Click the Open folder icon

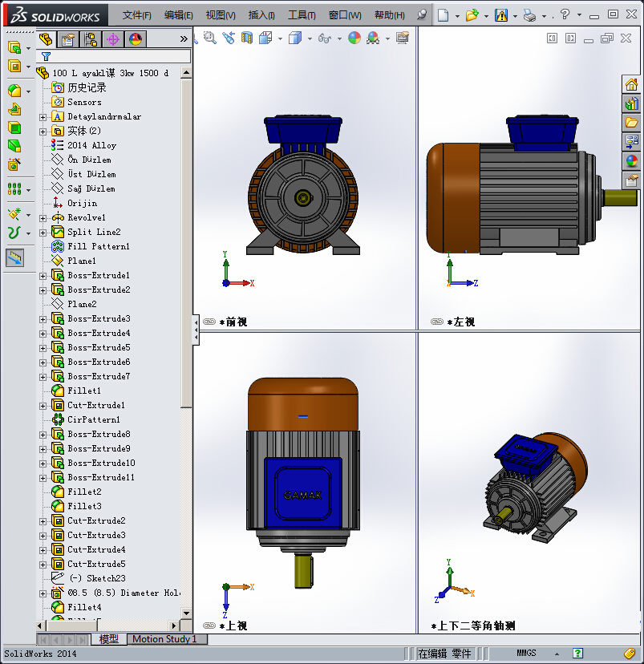tap(472, 16)
